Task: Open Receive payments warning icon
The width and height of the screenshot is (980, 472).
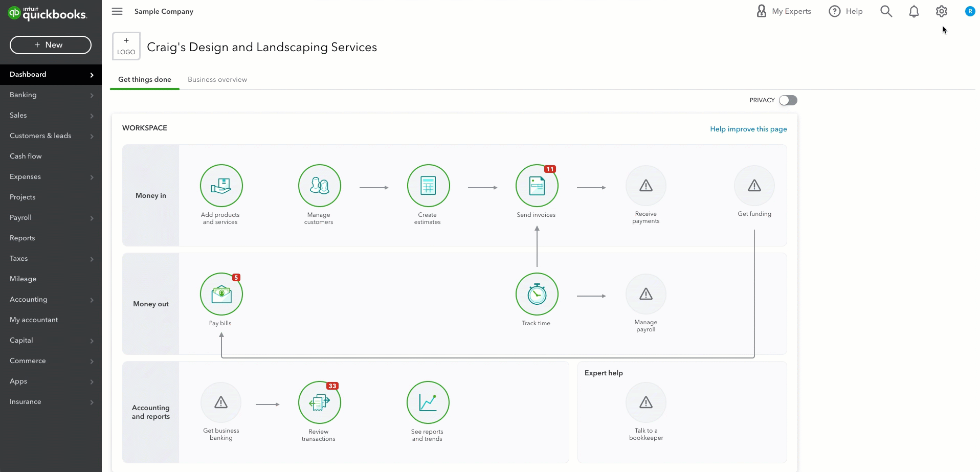Action: (646, 186)
